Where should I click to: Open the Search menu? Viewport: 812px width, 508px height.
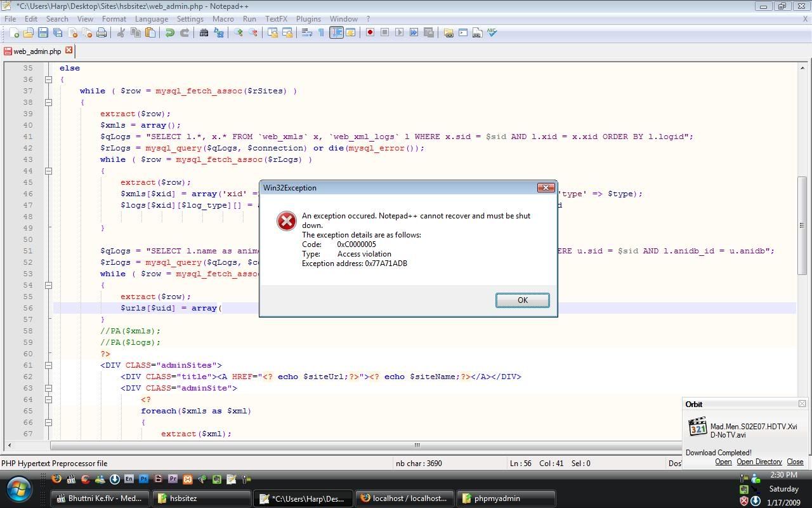tap(57, 19)
